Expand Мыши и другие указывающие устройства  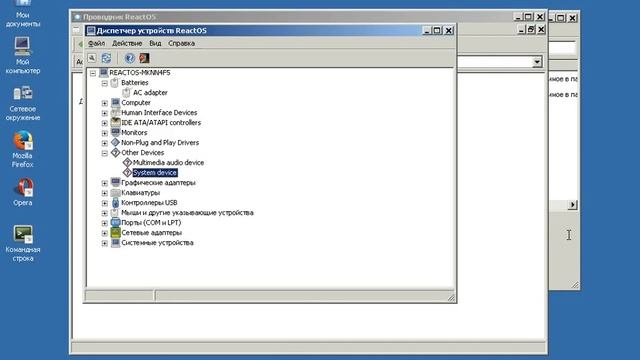tap(104, 213)
